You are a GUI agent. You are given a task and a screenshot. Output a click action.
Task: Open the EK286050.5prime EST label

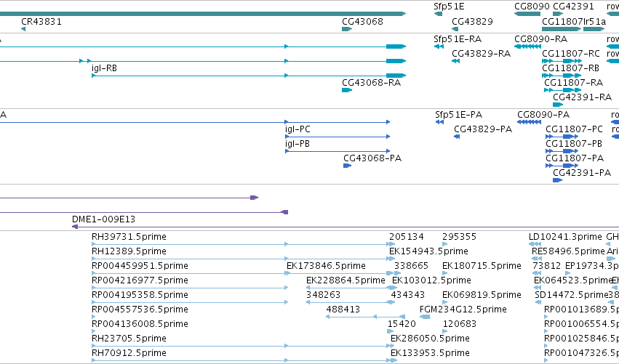(x=431, y=339)
